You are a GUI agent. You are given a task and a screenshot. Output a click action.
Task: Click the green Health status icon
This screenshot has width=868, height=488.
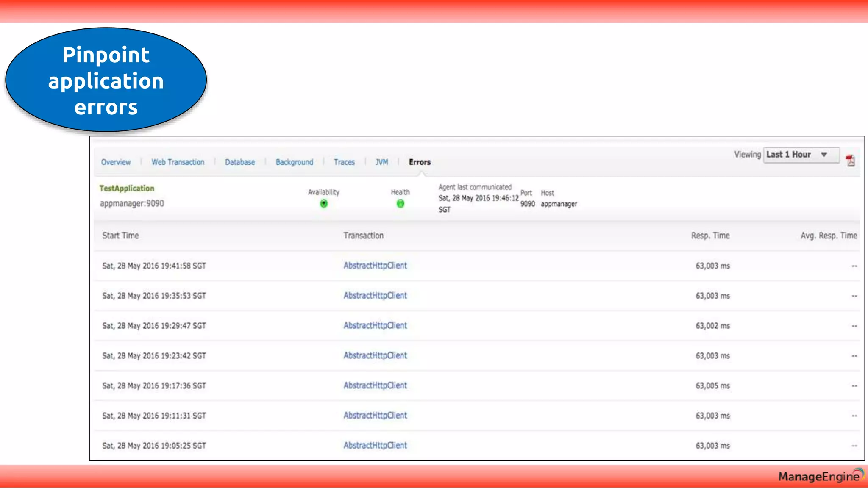[x=400, y=204]
